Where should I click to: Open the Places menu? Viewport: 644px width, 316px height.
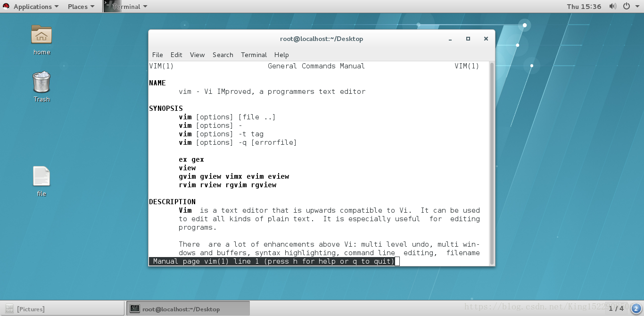81,7
